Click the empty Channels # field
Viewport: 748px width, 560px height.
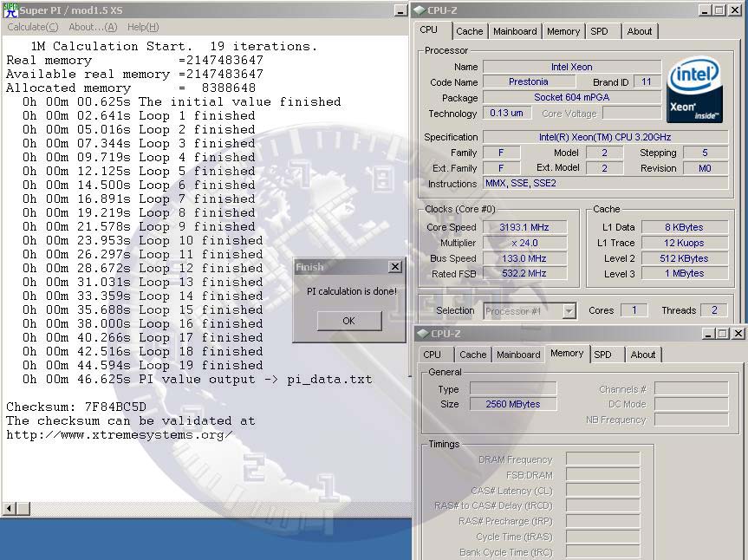click(x=692, y=388)
